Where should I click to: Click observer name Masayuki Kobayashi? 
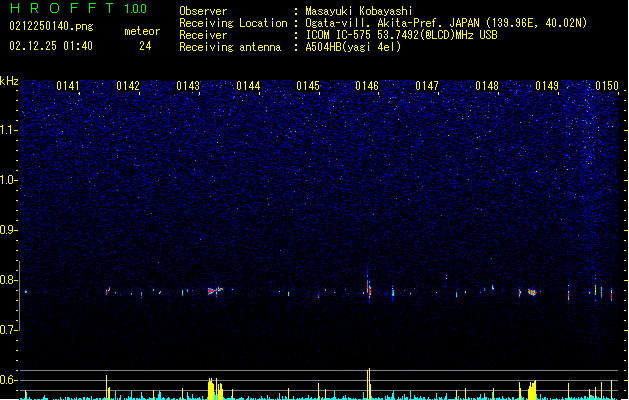click(x=359, y=11)
